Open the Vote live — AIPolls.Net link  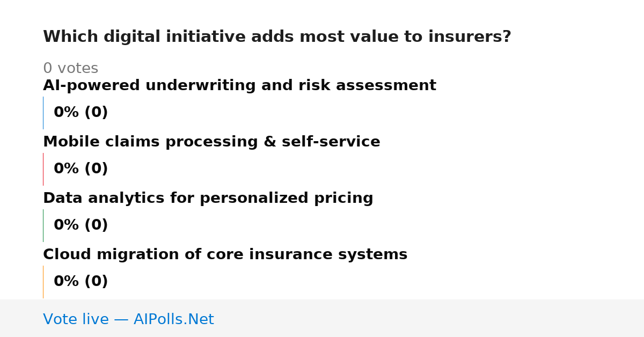pos(128,320)
